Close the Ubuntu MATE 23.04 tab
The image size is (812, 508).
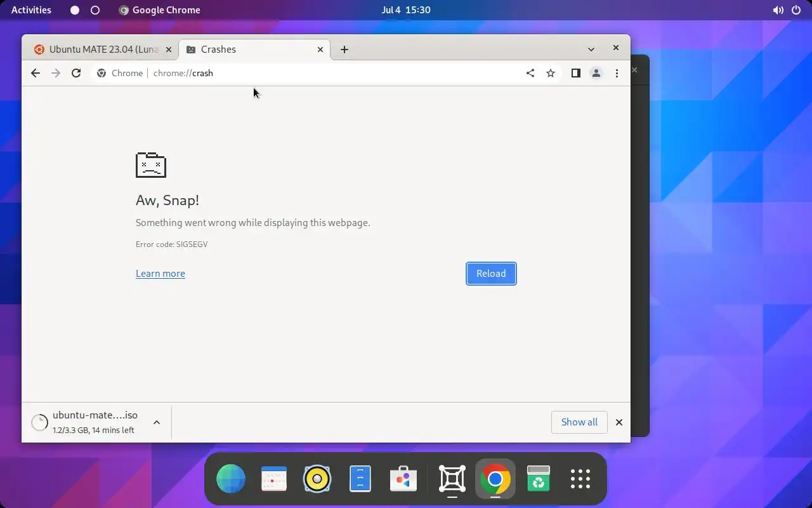coord(169,50)
